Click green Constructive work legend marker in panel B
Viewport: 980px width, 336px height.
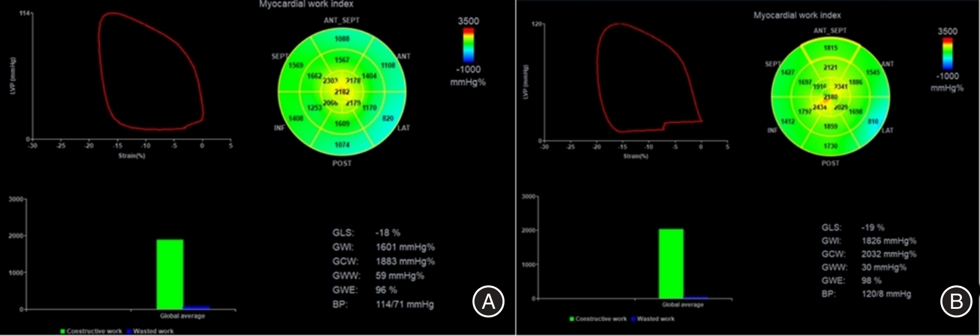(572, 319)
